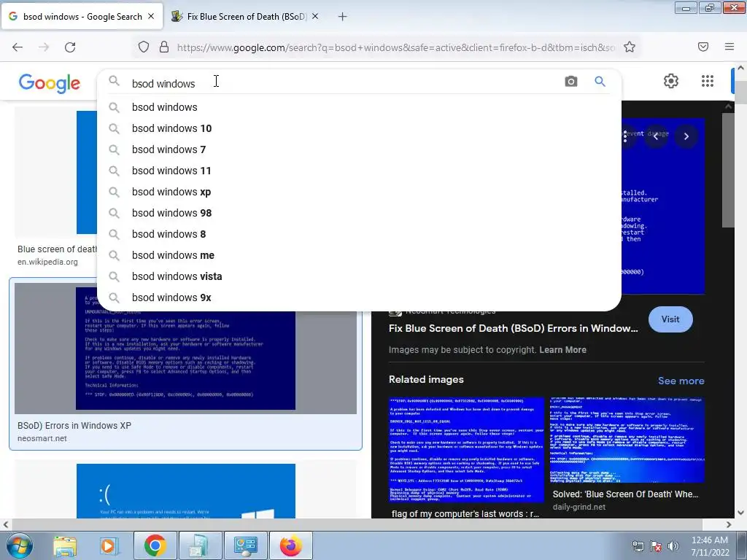
Task: Click the en.wikipedia.org source text
Action: point(47,262)
